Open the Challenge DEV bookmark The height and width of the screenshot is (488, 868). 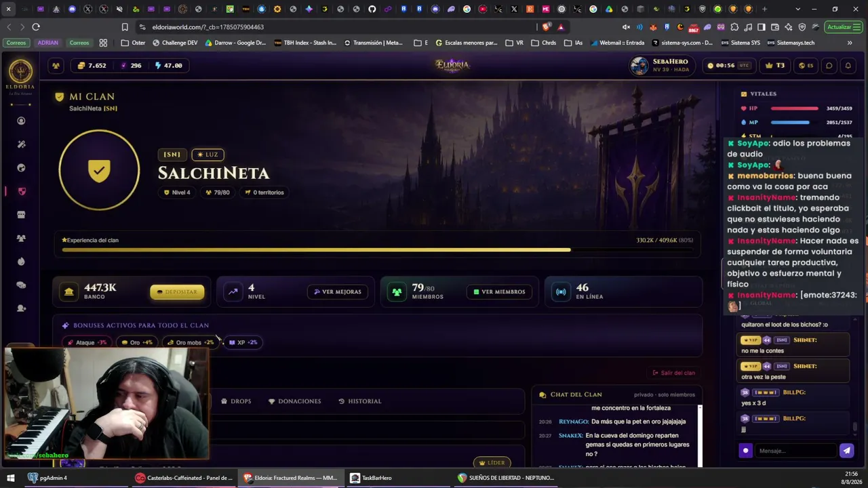pos(175,43)
